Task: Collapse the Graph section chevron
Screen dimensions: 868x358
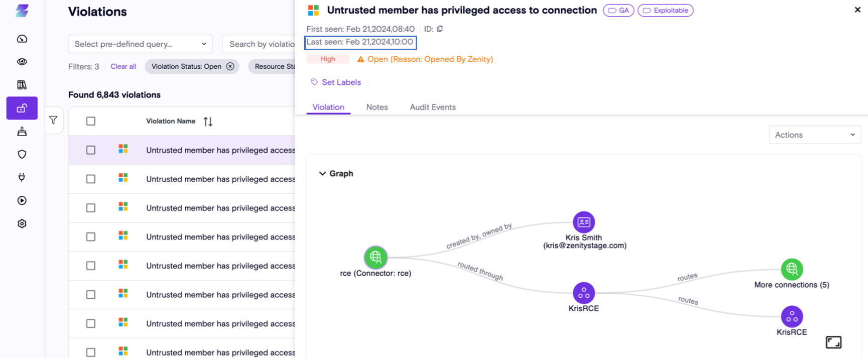Action: (322, 174)
